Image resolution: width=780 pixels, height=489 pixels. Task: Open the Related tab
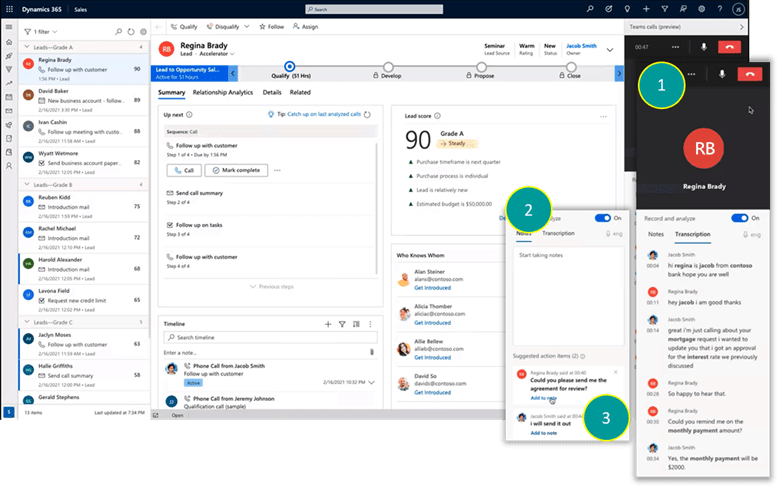pos(300,93)
